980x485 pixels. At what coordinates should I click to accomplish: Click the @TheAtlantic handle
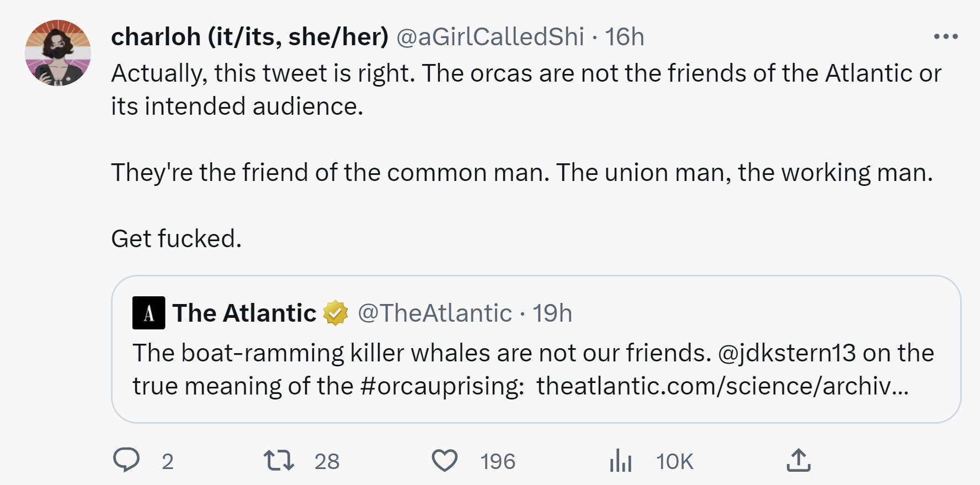pos(435,313)
